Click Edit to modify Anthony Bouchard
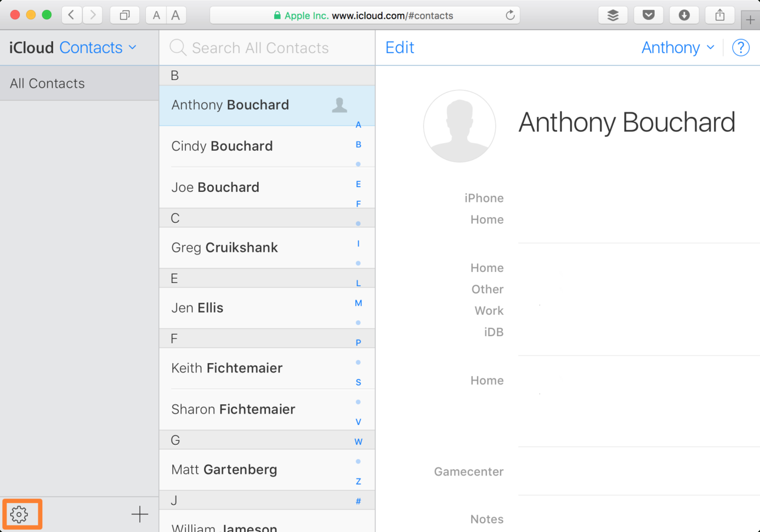Screen dimensions: 760x532 pyautogui.click(x=399, y=48)
